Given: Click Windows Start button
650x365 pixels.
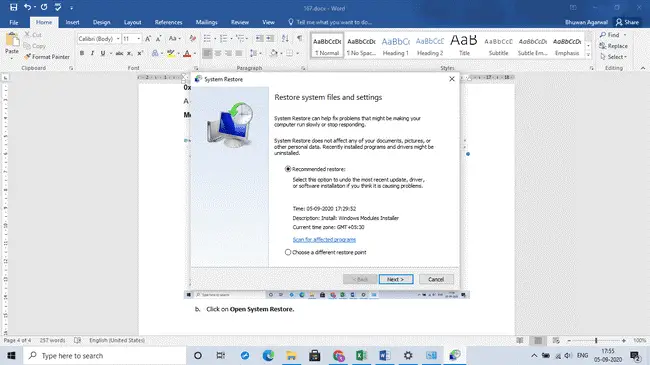Looking at the screenshot, I should point(11,355).
